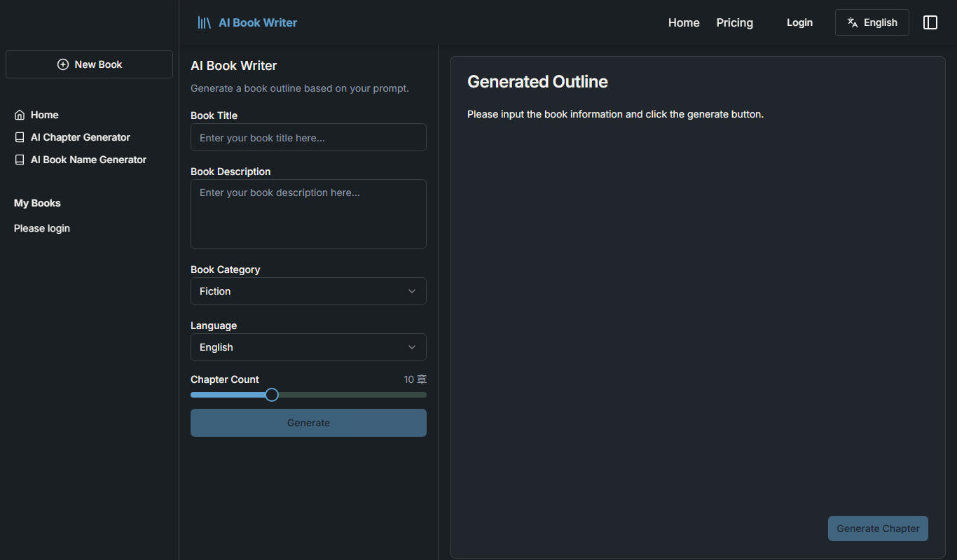Click the Login button

[799, 22]
